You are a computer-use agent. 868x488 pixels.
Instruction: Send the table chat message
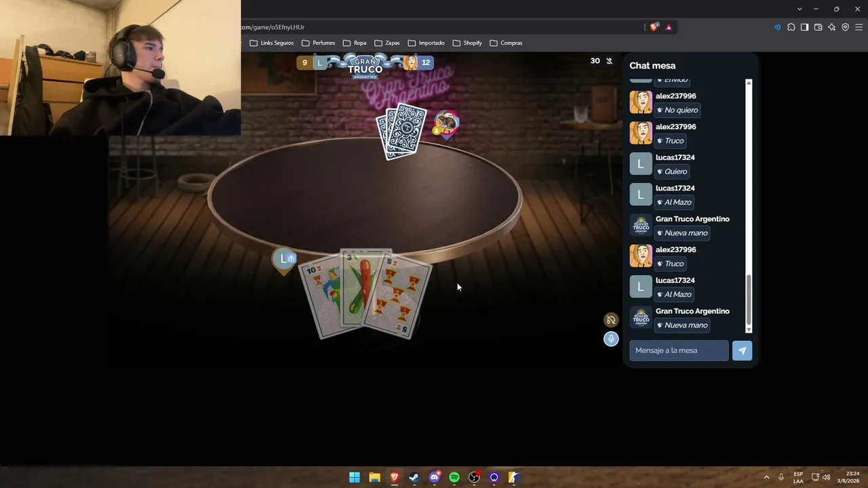(x=742, y=350)
